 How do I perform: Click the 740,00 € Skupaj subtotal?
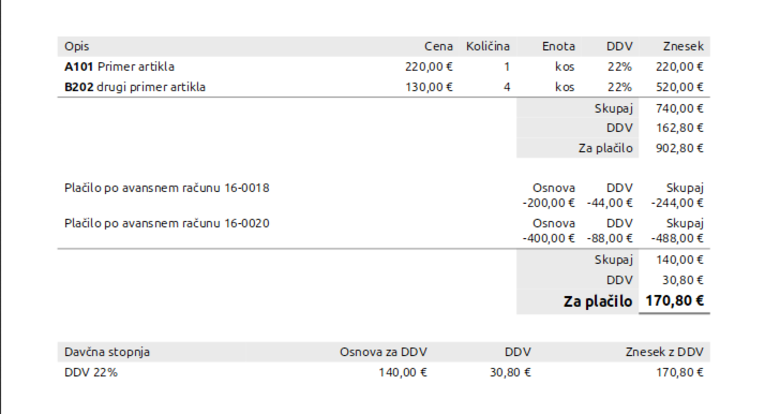pos(680,108)
